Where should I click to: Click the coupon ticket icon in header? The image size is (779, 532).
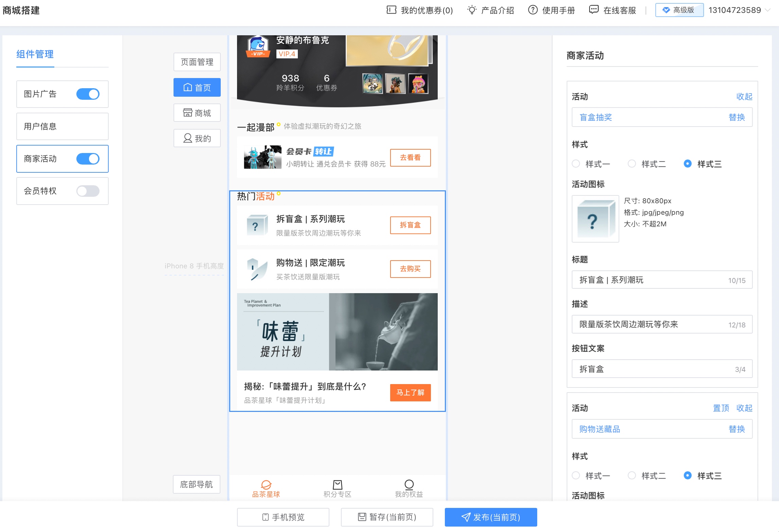click(x=391, y=10)
